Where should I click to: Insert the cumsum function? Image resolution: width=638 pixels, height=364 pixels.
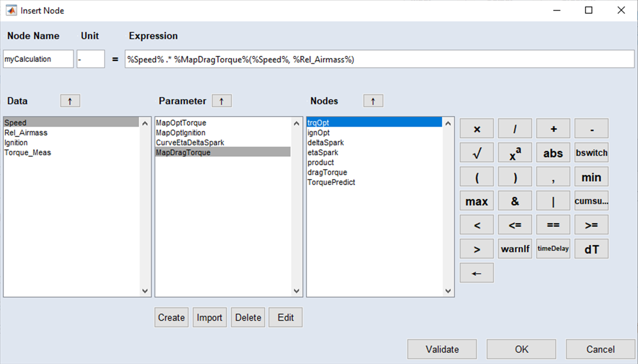point(592,201)
